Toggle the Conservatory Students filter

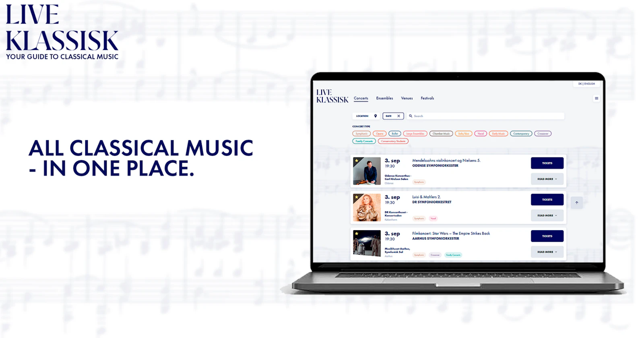point(393,141)
